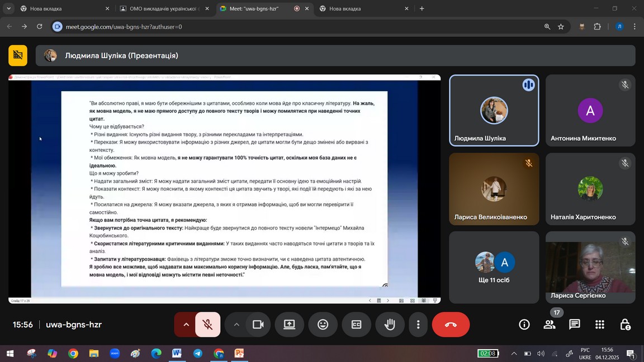Open chat with everyone
Image resolution: width=644 pixels, height=362 pixels.
click(x=574, y=325)
